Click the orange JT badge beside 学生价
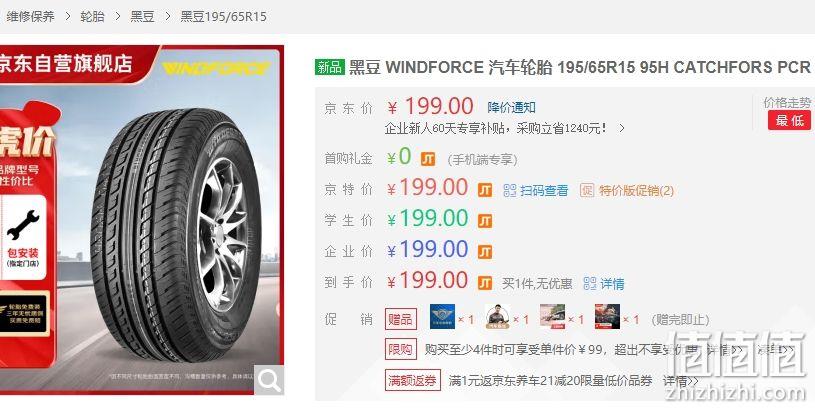 pyautogui.click(x=484, y=221)
